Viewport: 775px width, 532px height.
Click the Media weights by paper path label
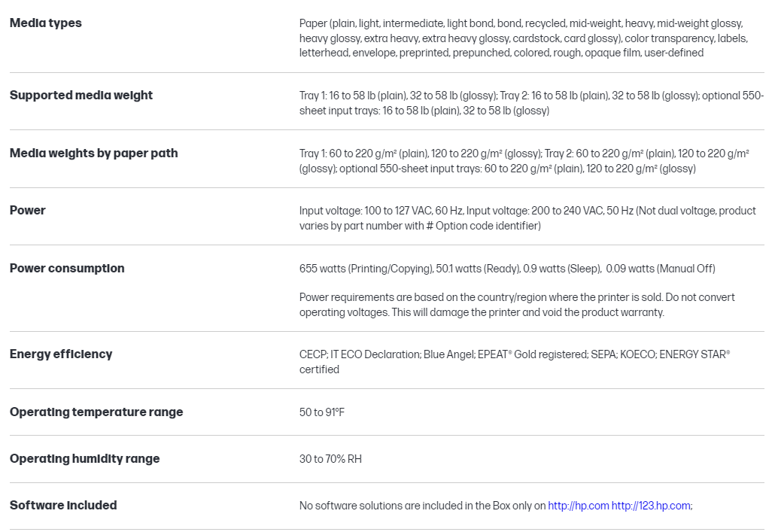94,153
